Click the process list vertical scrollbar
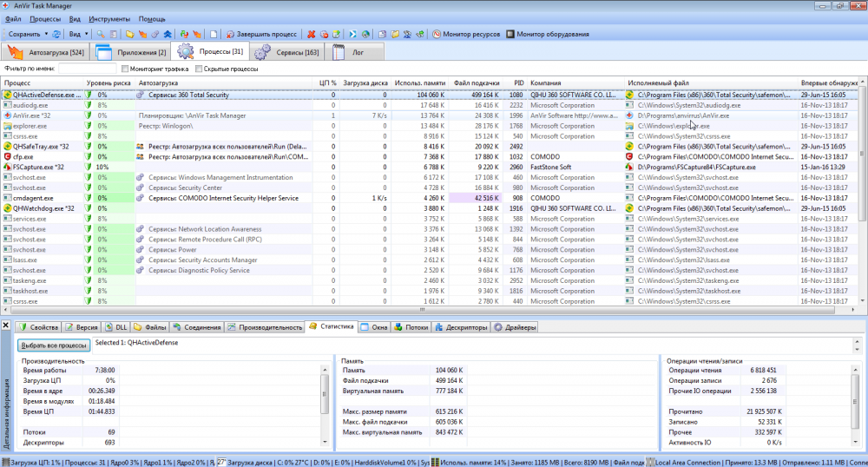The image size is (868, 467). coord(863,152)
